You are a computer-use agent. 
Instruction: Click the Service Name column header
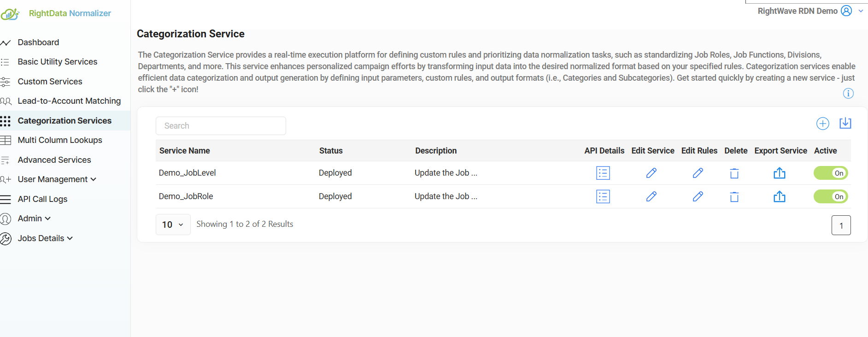[185, 151]
